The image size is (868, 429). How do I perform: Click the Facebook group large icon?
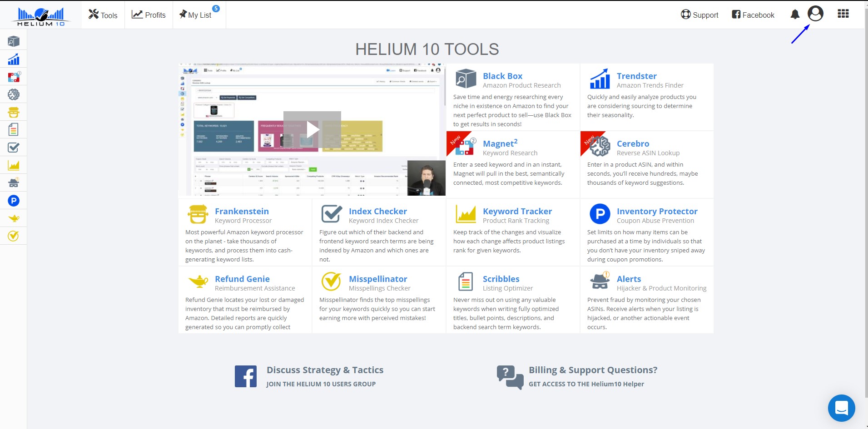(246, 376)
